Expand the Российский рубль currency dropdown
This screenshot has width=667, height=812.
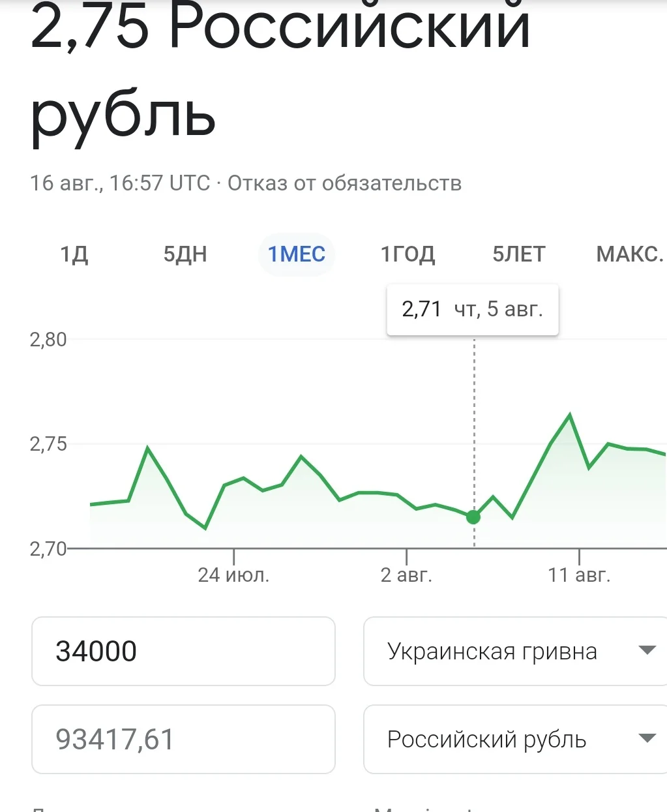(502, 739)
